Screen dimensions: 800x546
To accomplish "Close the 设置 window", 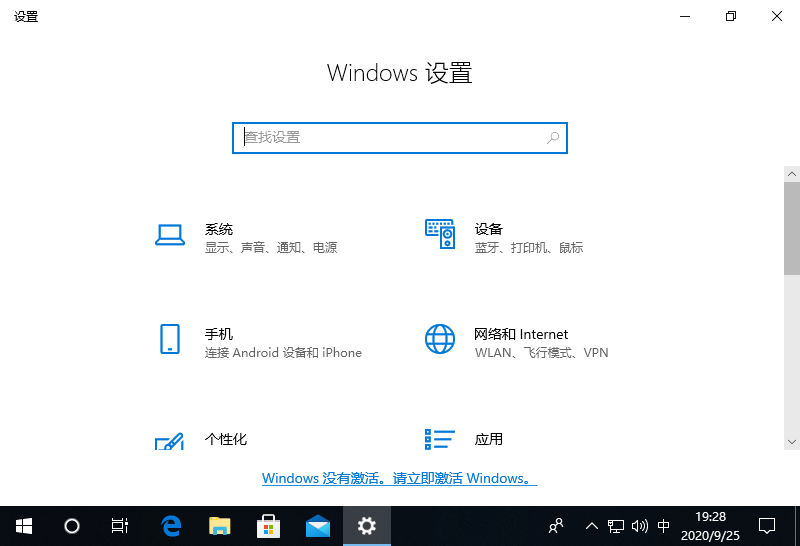I will click(x=777, y=16).
